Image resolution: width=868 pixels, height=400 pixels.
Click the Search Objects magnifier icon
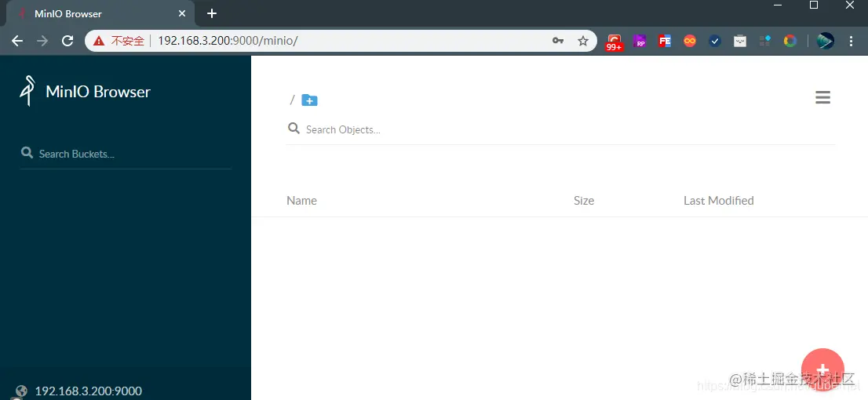point(294,129)
